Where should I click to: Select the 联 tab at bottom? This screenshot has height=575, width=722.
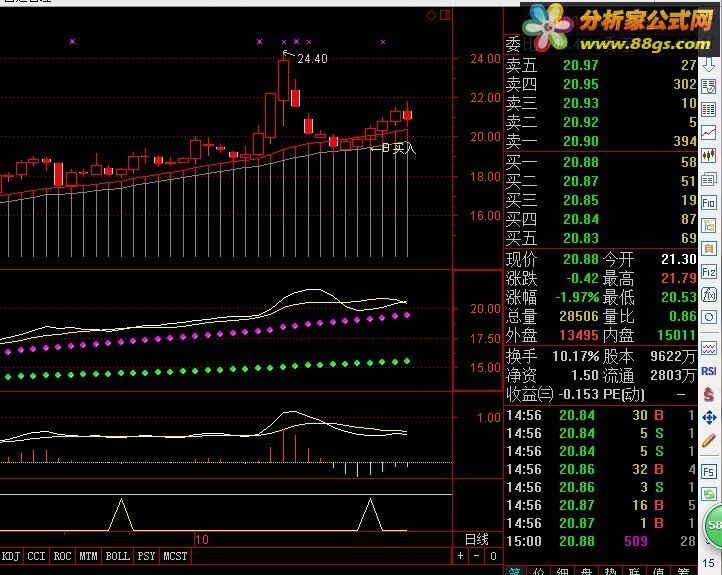[635, 571]
